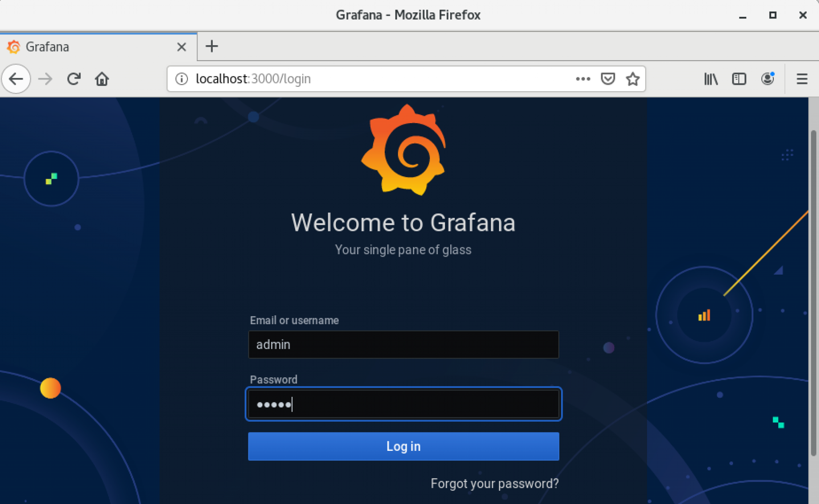The width and height of the screenshot is (819, 504).
Task: Click the Log in button
Action: point(404,446)
